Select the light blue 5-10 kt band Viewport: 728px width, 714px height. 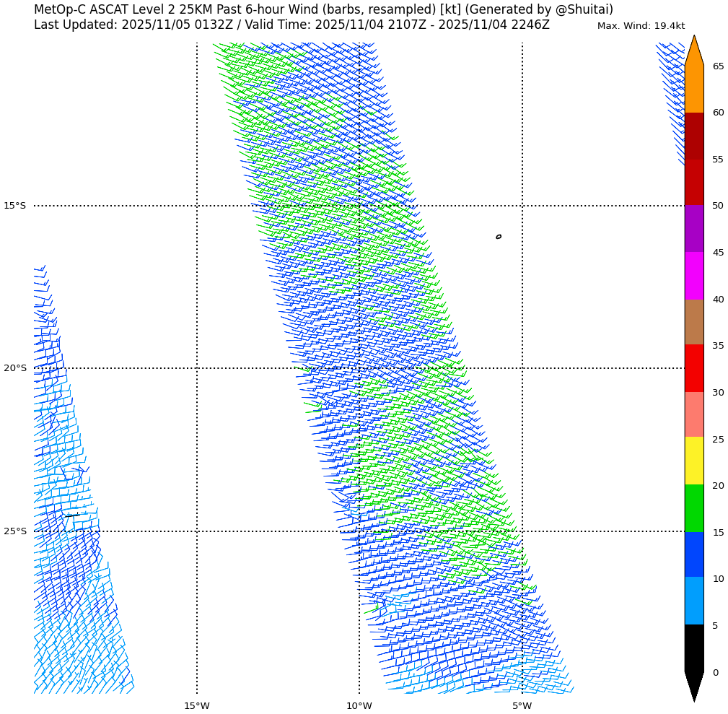click(x=693, y=601)
